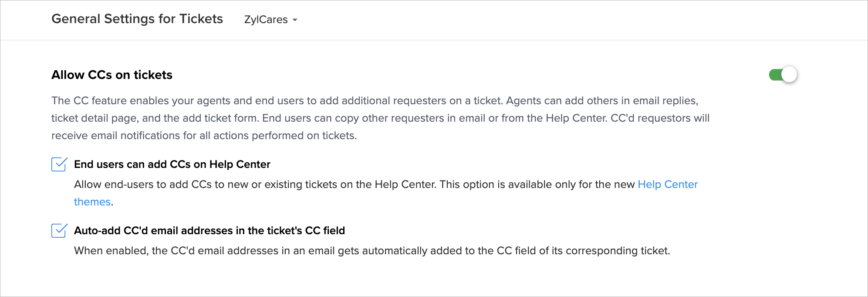Click the Allow CCs on tickets heading
Image resolution: width=868 pixels, height=297 pixels.
[112, 75]
